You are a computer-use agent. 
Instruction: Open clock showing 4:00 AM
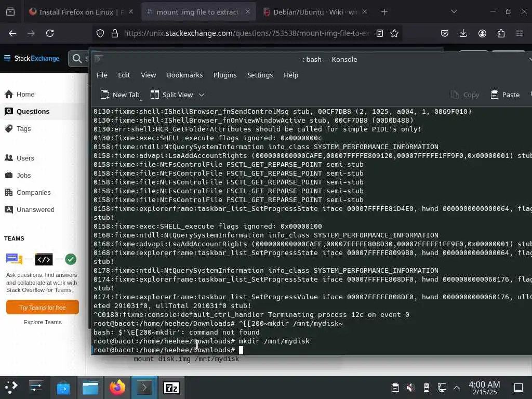point(484,388)
